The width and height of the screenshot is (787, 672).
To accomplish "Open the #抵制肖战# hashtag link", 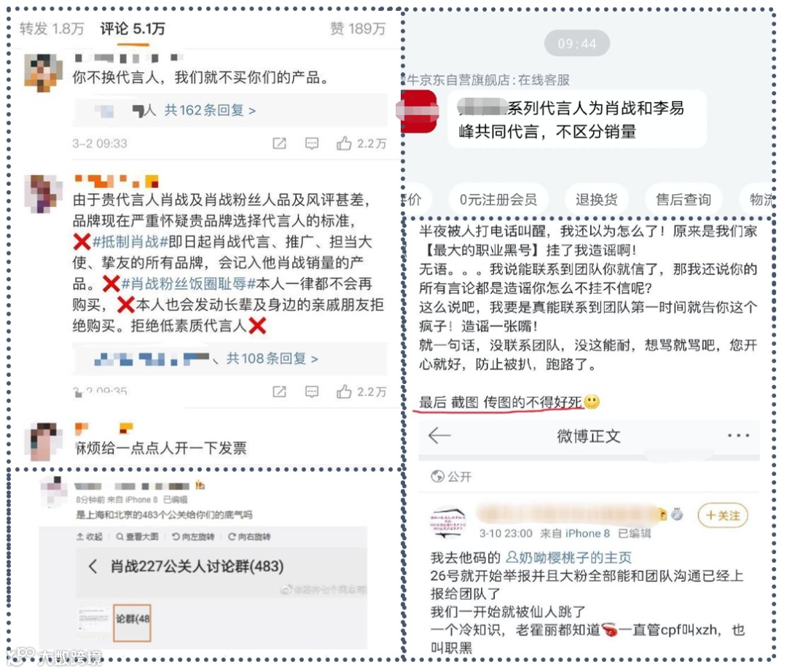I will click(130, 242).
